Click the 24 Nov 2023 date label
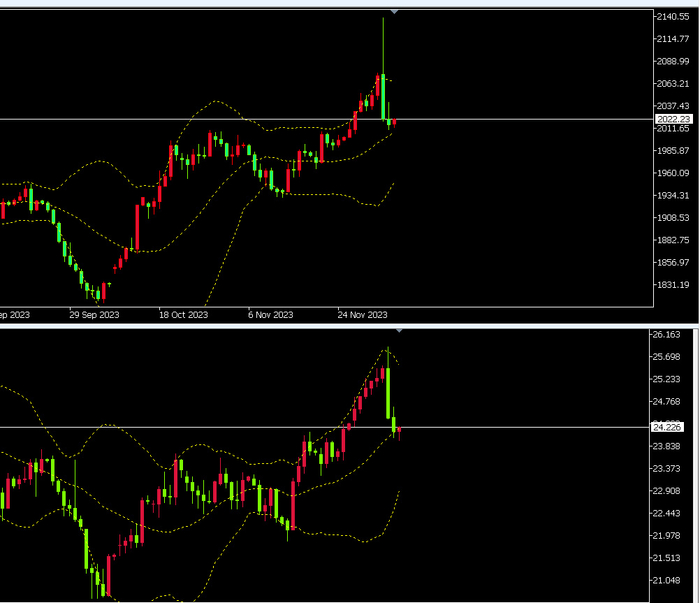 point(362,315)
